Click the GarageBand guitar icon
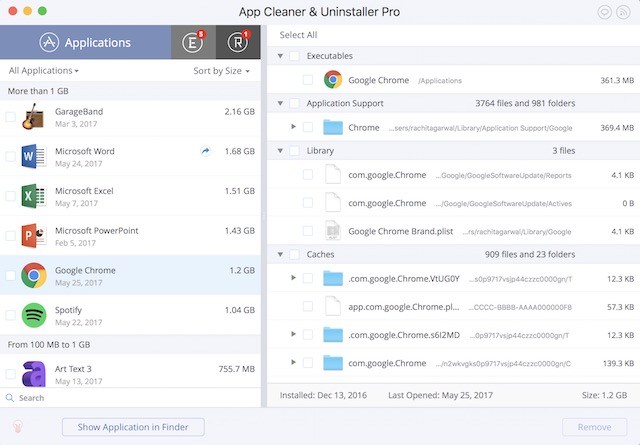 (x=34, y=118)
